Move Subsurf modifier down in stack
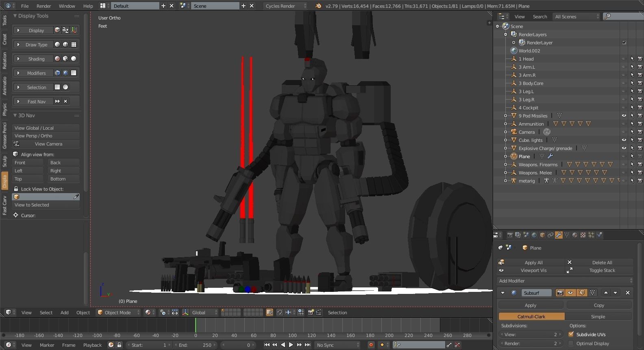Viewport: 644px width, 350px height. click(x=615, y=293)
